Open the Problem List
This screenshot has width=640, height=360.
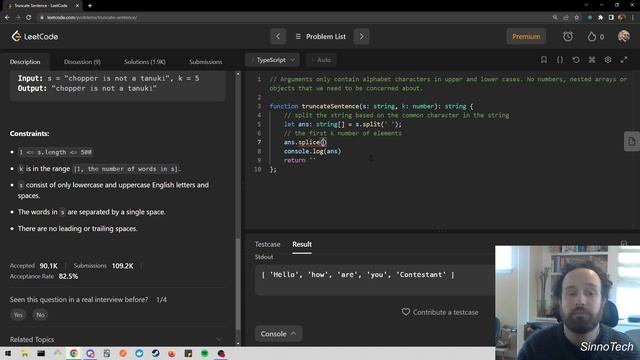[x=320, y=36]
